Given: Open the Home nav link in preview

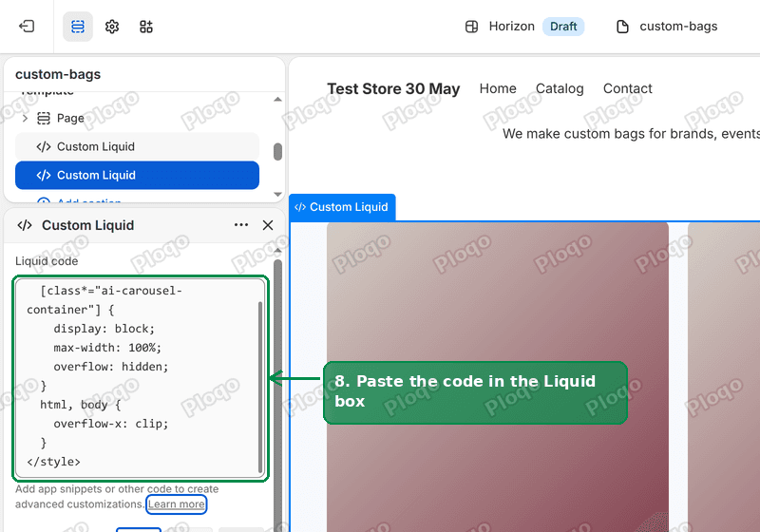Looking at the screenshot, I should (498, 88).
